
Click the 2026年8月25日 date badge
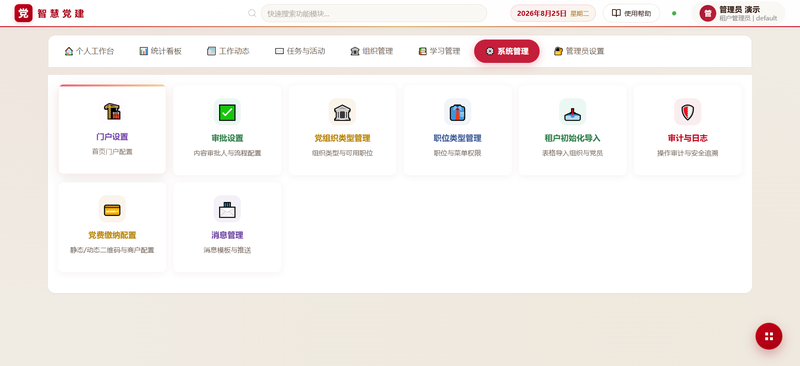553,13
